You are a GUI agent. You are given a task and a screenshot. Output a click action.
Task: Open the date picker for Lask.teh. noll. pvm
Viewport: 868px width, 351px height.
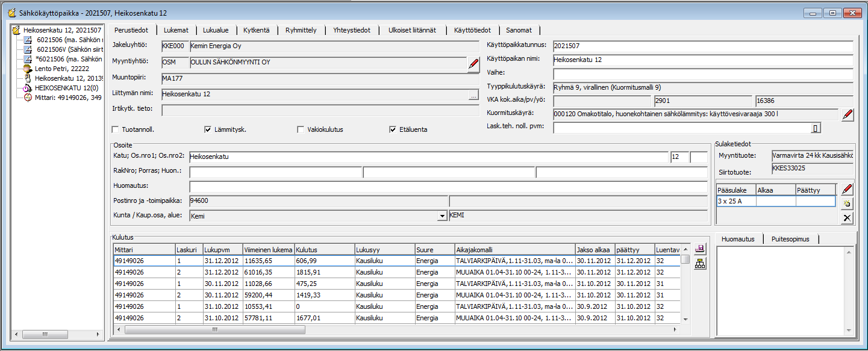[816, 128]
